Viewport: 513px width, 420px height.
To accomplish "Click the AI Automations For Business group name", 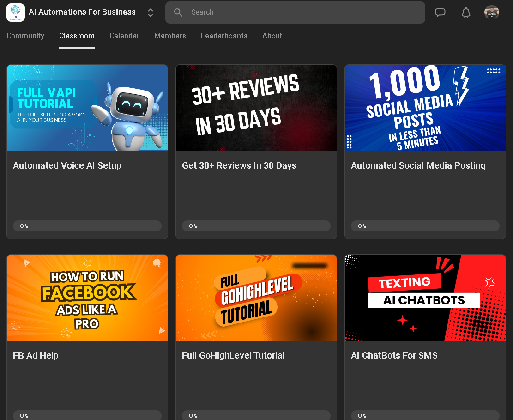I will pyautogui.click(x=82, y=12).
